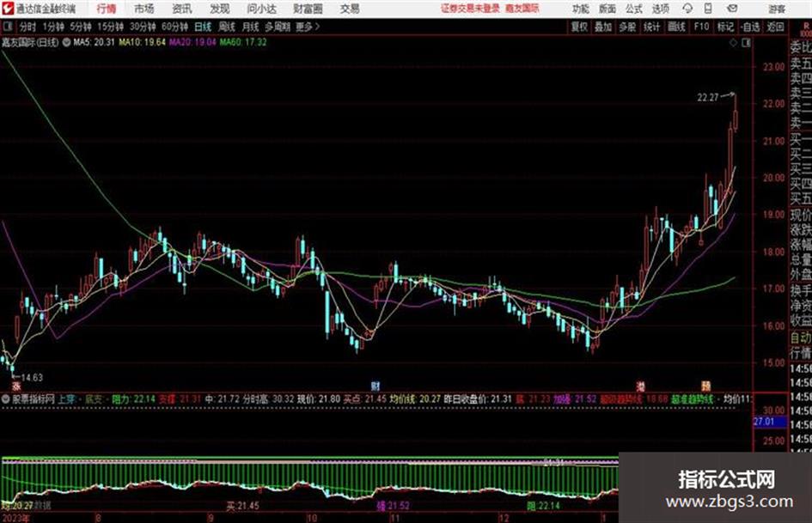
Task: Open the 问小达 menu tab
Action: (261, 9)
